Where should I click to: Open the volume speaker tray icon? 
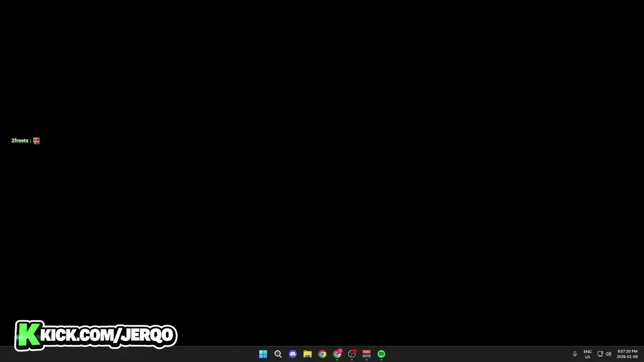point(608,354)
